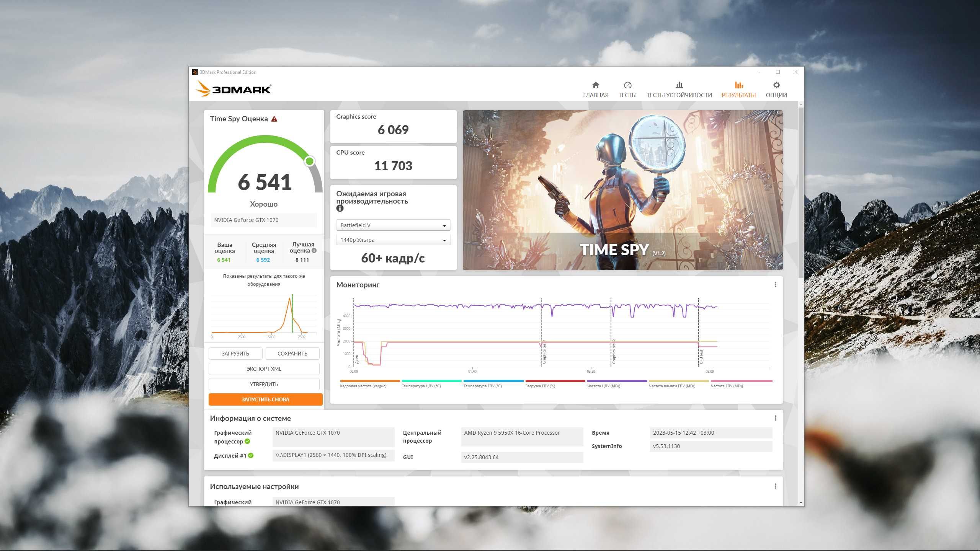Screen dimensions: 980x551
Task: Open the ОПЦИИ options tab
Action: tap(776, 90)
